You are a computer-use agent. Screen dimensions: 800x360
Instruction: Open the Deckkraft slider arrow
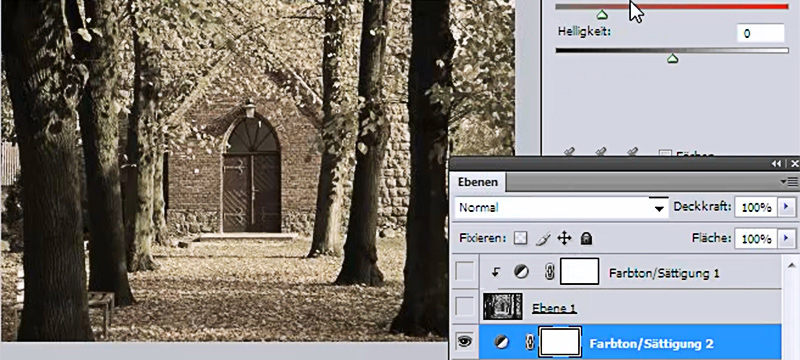(x=786, y=208)
